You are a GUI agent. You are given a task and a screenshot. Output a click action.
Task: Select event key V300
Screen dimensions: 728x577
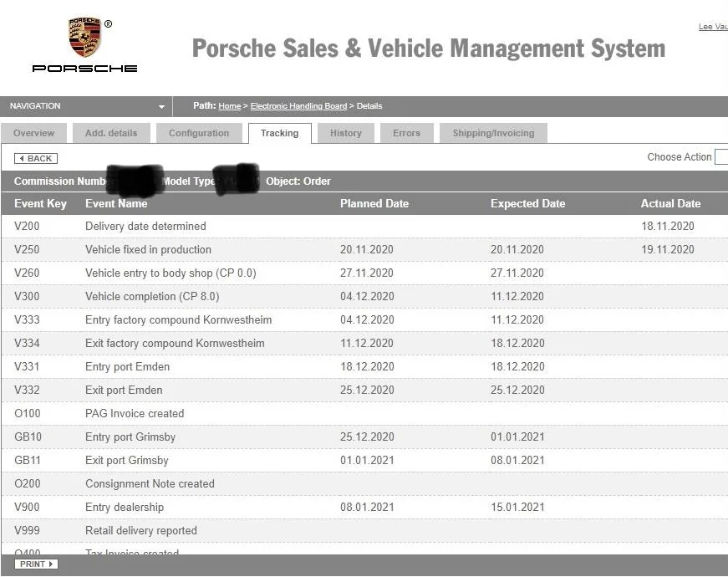(x=27, y=296)
